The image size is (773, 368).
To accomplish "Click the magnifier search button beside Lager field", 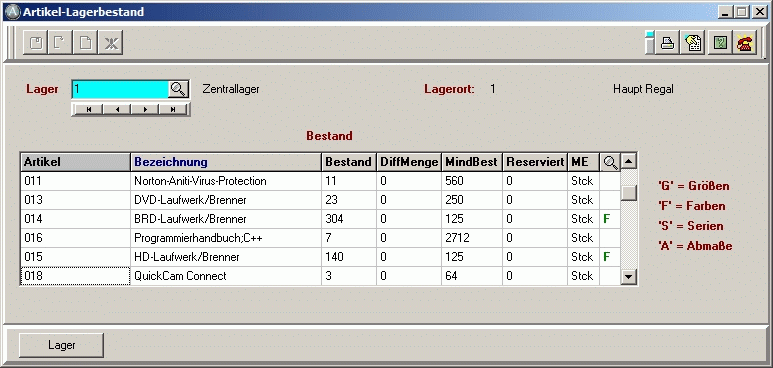I will (x=178, y=89).
